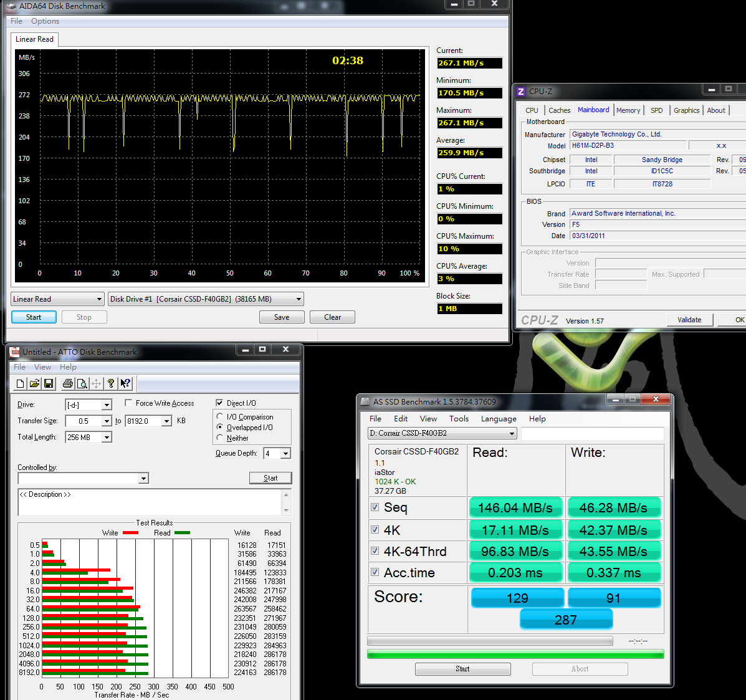
Task: Open the Total Length 256 MB dropdown
Action: tap(107, 438)
